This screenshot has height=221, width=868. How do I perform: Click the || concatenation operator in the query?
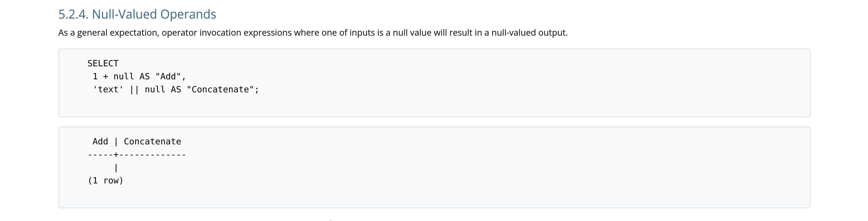pos(134,90)
